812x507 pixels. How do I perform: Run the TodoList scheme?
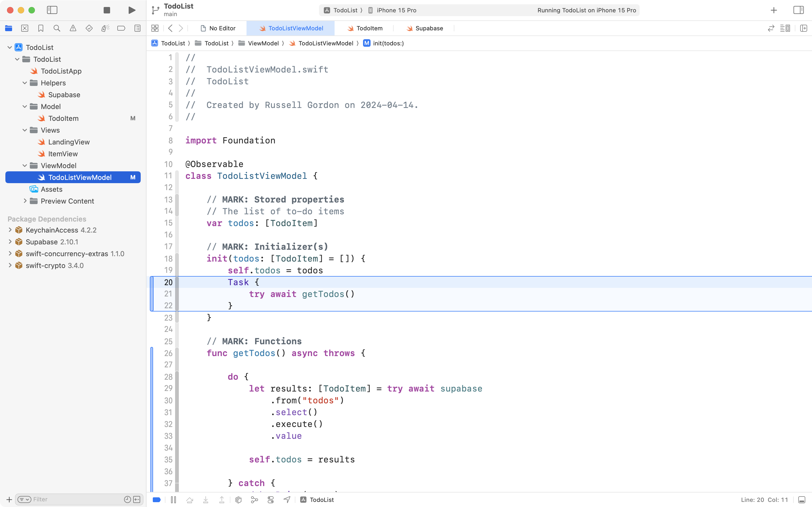131,10
